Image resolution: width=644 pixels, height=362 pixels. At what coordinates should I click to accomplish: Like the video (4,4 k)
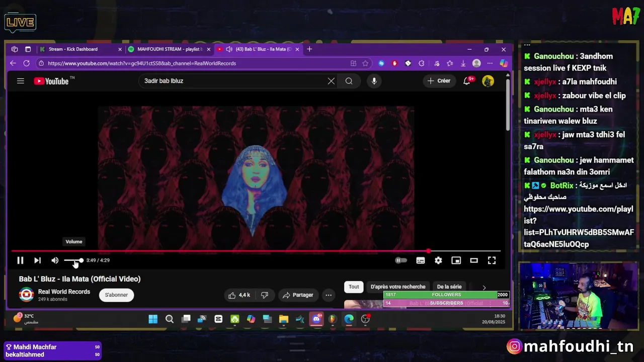click(x=239, y=295)
